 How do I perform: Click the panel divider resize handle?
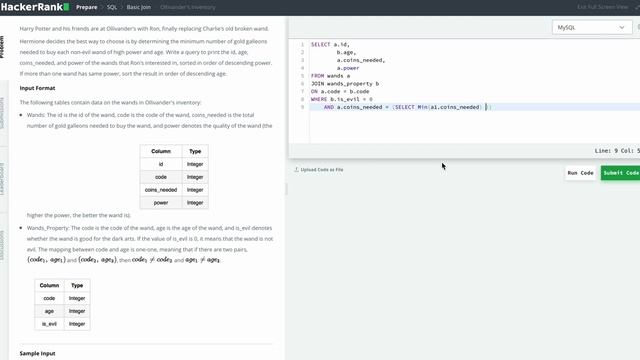click(x=286, y=189)
